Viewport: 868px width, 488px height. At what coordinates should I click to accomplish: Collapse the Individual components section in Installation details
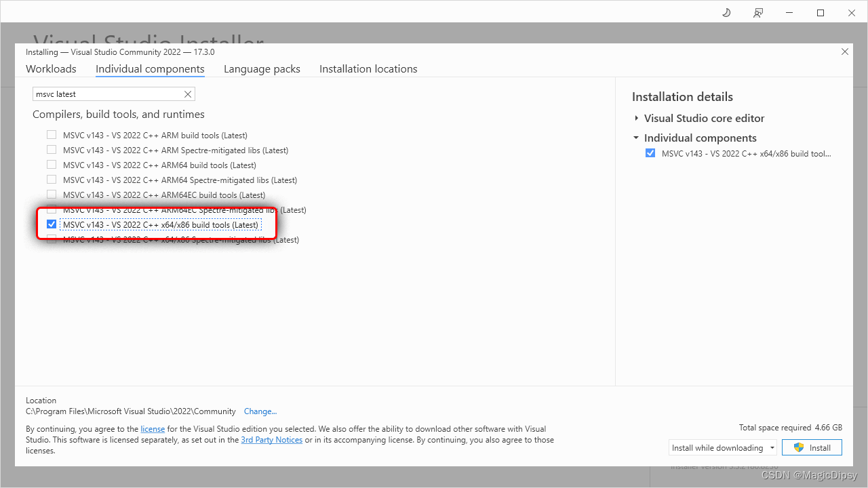[x=636, y=138]
